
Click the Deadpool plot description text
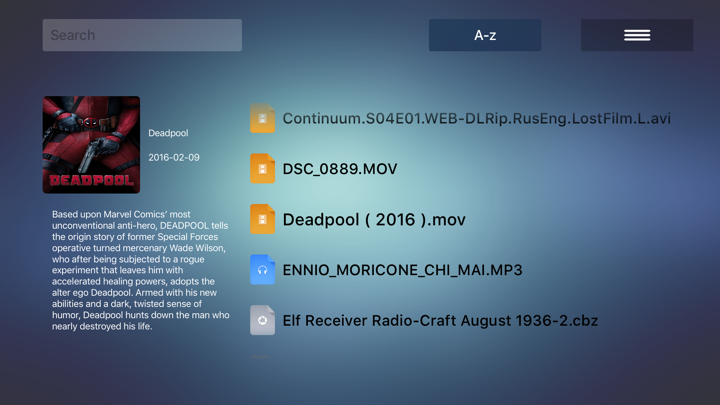[141, 270]
